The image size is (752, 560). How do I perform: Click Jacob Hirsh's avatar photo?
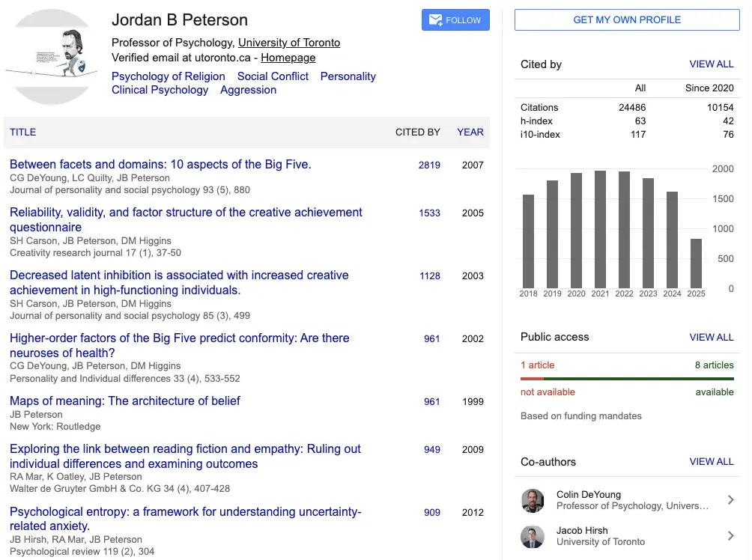pyautogui.click(x=533, y=537)
